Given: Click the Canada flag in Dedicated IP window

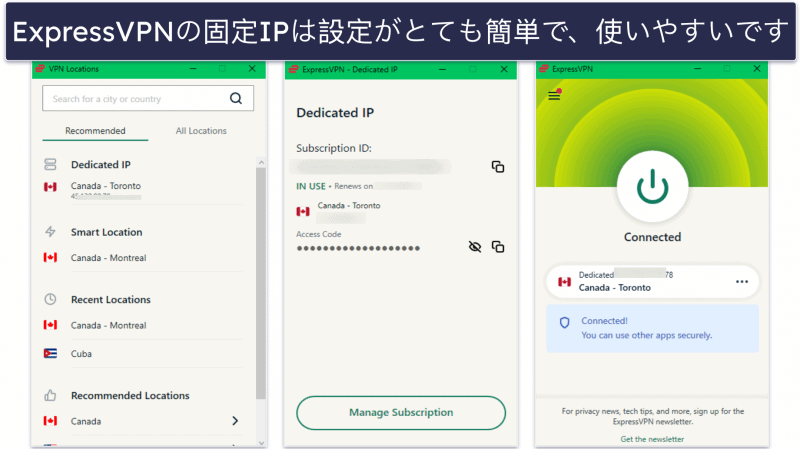Looking at the screenshot, I should coord(303,211).
